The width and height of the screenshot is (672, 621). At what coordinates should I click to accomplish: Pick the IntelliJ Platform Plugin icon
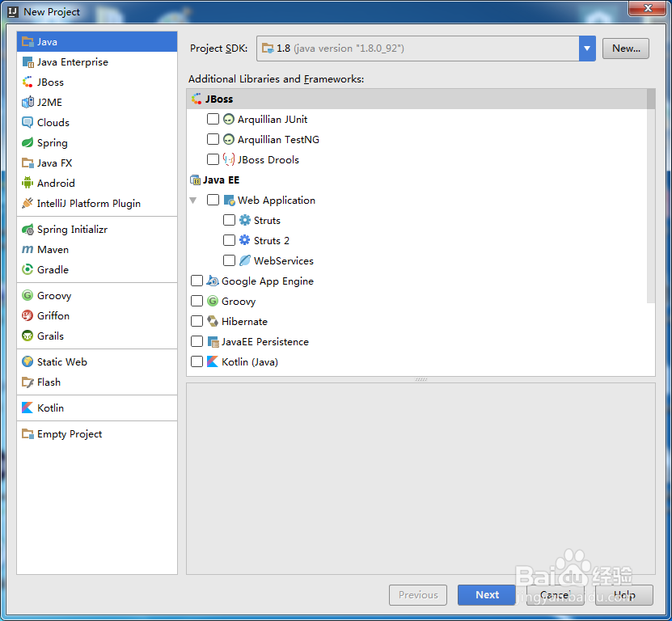pos(27,203)
